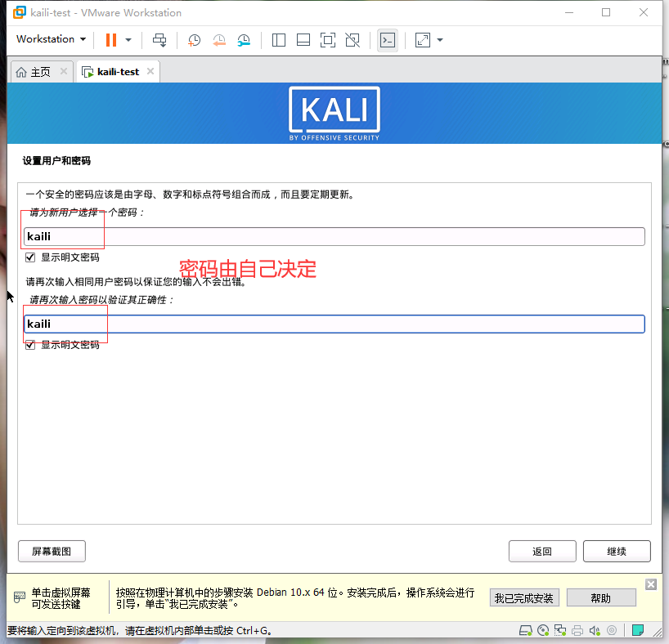Image resolution: width=669 pixels, height=644 pixels.
Task: Click the password confirmation input field
Action: click(x=334, y=324)
